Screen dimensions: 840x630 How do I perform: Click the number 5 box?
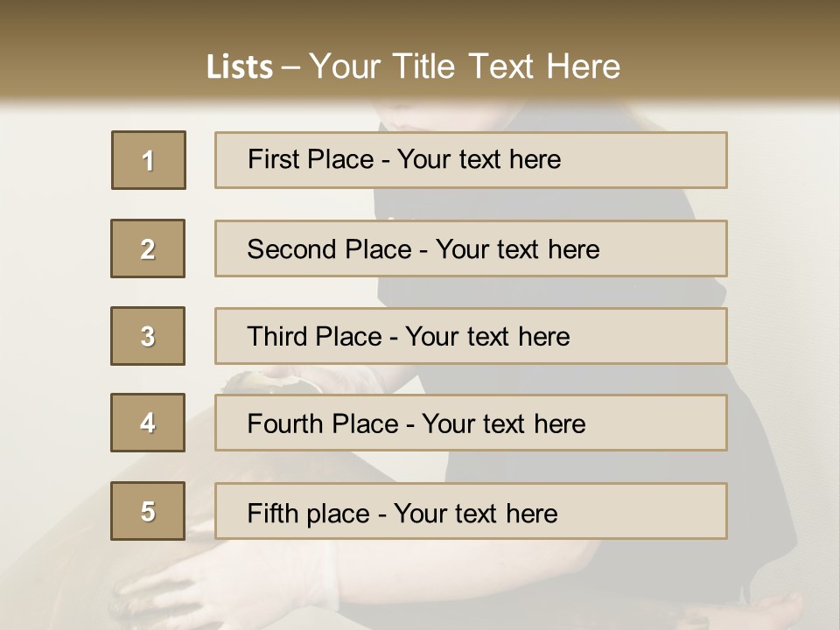[148, 511]
